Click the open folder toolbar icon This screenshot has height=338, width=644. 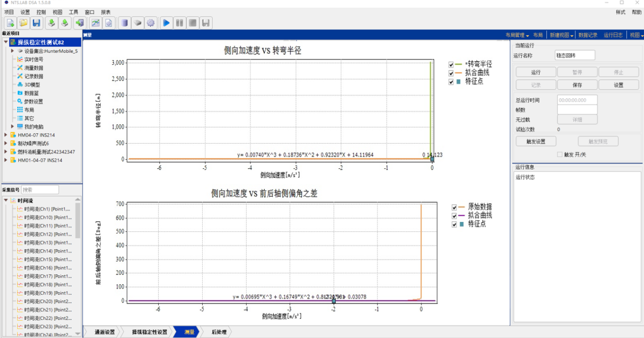tap(23, 22)
